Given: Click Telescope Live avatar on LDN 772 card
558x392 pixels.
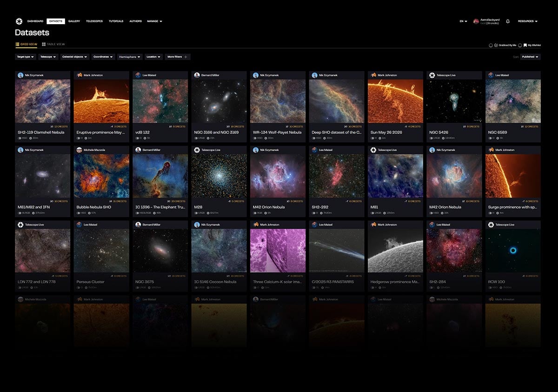Looking at the screenshot, I should tap(20, 225).
